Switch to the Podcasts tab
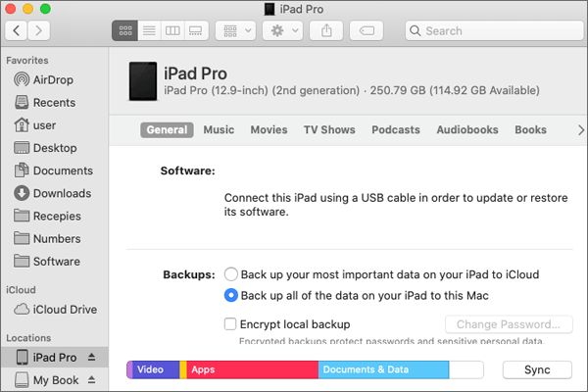This screenshot has height=392, width=588. (x=396, y=129)
